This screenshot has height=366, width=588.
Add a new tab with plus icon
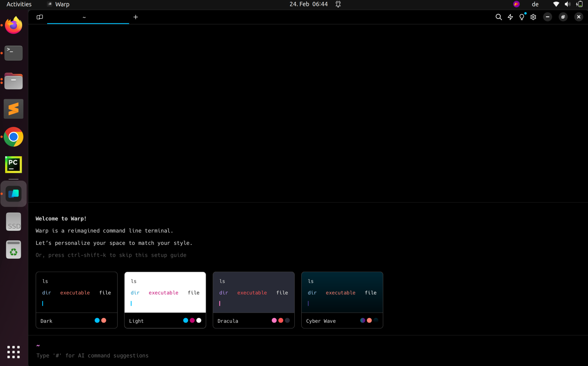[136, 17]
